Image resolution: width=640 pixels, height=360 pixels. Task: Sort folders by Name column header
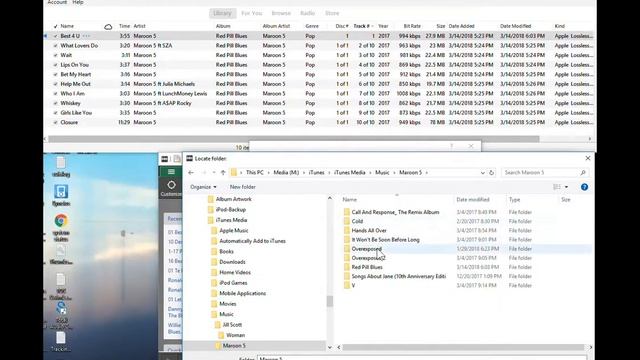(x=350, y=200)
